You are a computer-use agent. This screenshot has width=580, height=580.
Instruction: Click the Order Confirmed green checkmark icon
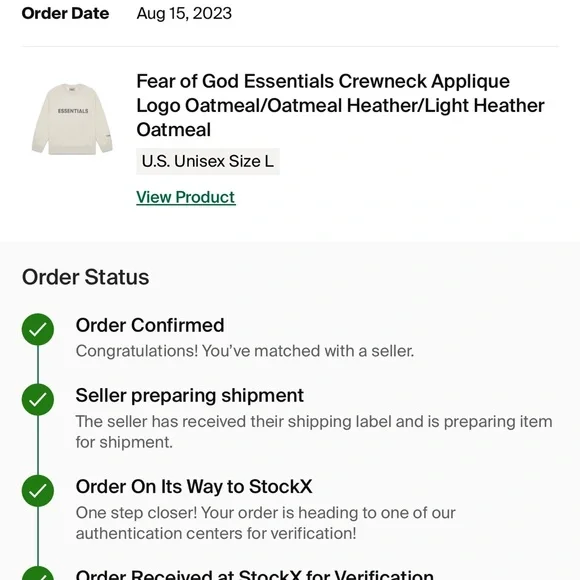coord(38,329)
